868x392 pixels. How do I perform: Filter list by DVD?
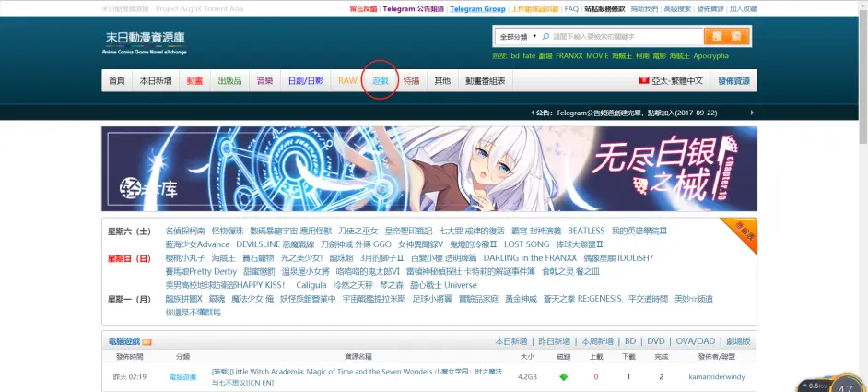click(x=656, y=341)
